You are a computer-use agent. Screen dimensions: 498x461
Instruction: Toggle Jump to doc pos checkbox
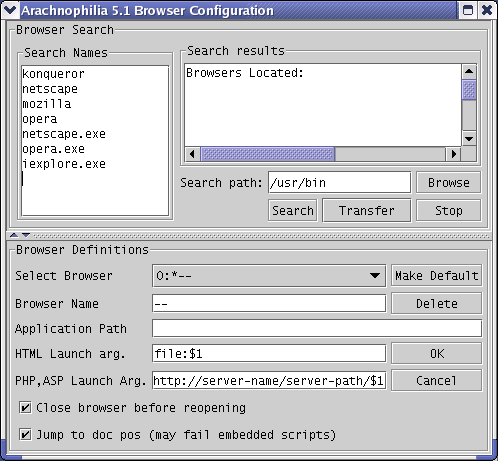[25, 435]
